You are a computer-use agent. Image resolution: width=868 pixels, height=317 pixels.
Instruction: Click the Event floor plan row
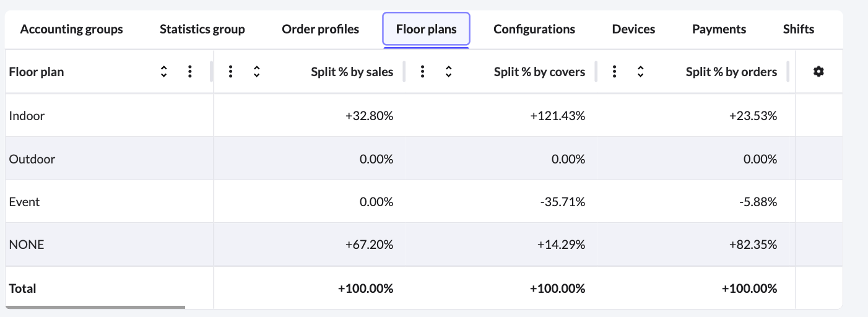(x=25, y=202)
